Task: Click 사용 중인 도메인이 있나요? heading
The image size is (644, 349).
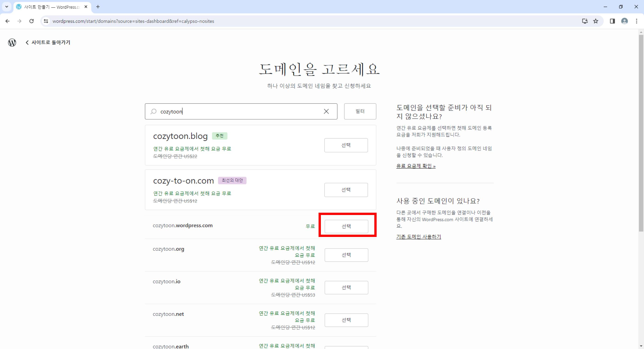Action: tap(438, 201)
